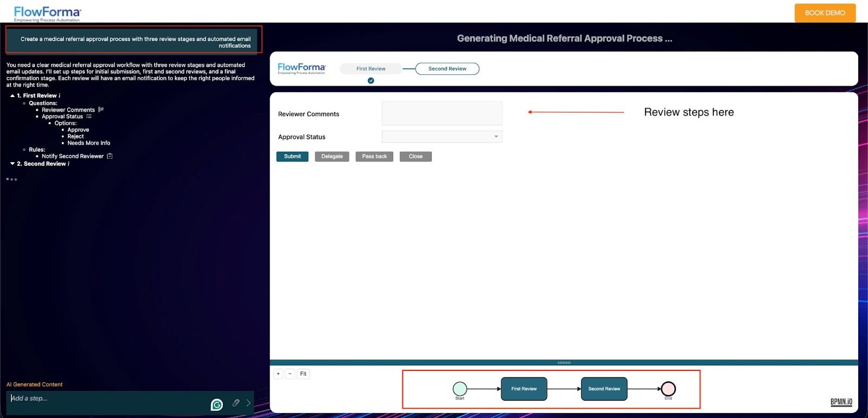Click the Approve option in outline
Screen dimensions: 868x418
(78, 130)
